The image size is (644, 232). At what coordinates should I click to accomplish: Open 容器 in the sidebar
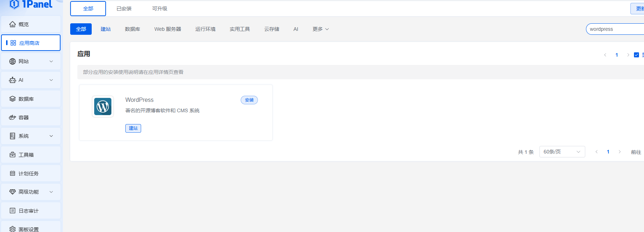(31, 117)
